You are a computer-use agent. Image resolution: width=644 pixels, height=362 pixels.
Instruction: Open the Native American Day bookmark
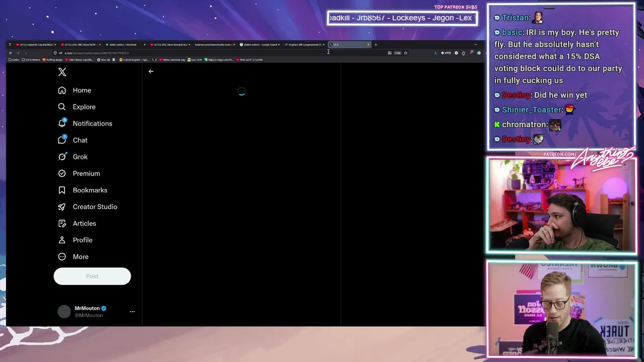coord(173,60)
